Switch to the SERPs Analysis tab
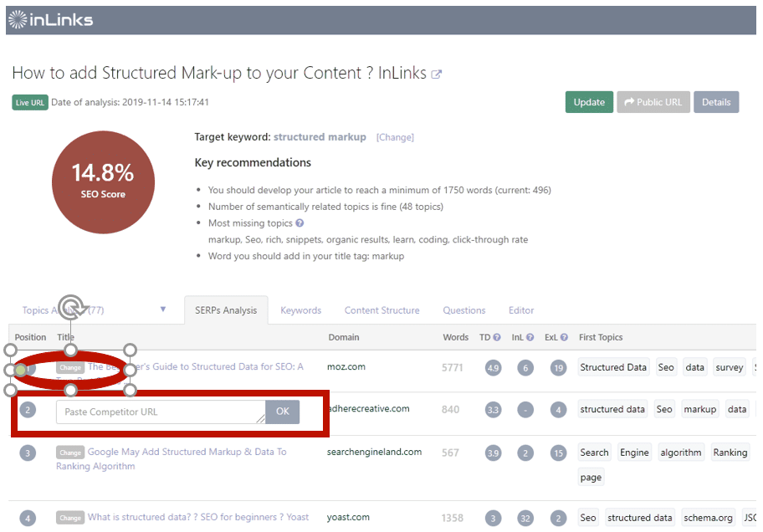 (226, 310)
